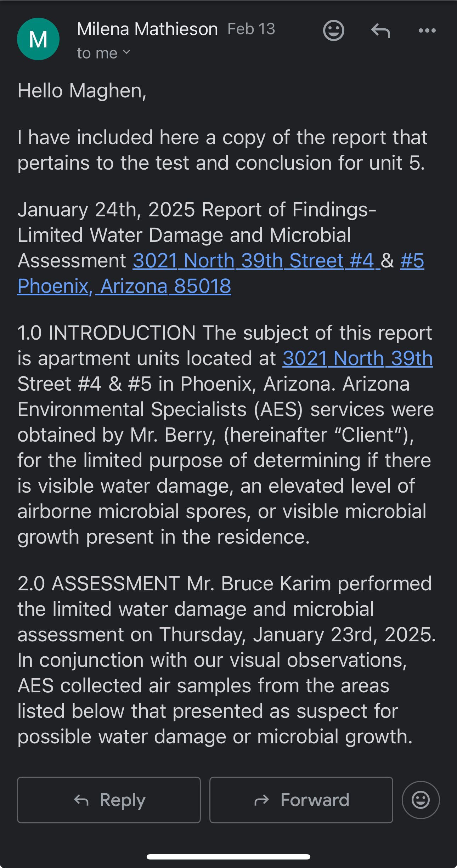
Task: Open the "Phoenix, Arizona 85018" link
Action: click(x=124, y=286)
